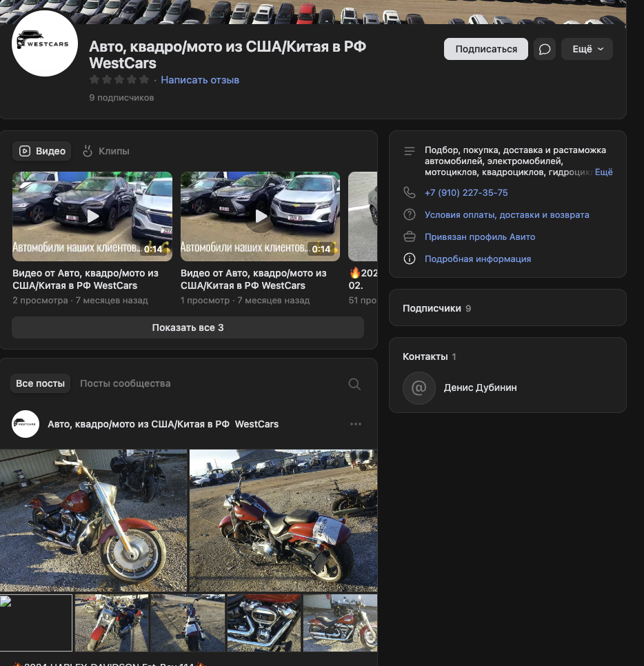Click search icon in the posts section
The height and width of the screenshot is (666, 644).
click(x=354, y=384)
